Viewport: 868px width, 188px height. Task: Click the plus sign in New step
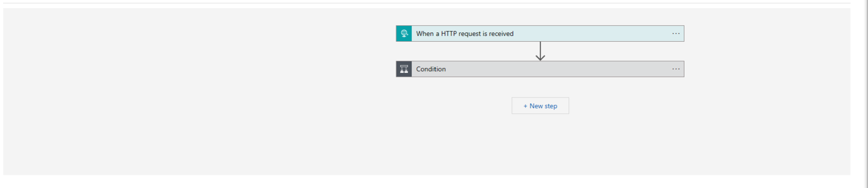pyautogui.click(x=525, y=106)
